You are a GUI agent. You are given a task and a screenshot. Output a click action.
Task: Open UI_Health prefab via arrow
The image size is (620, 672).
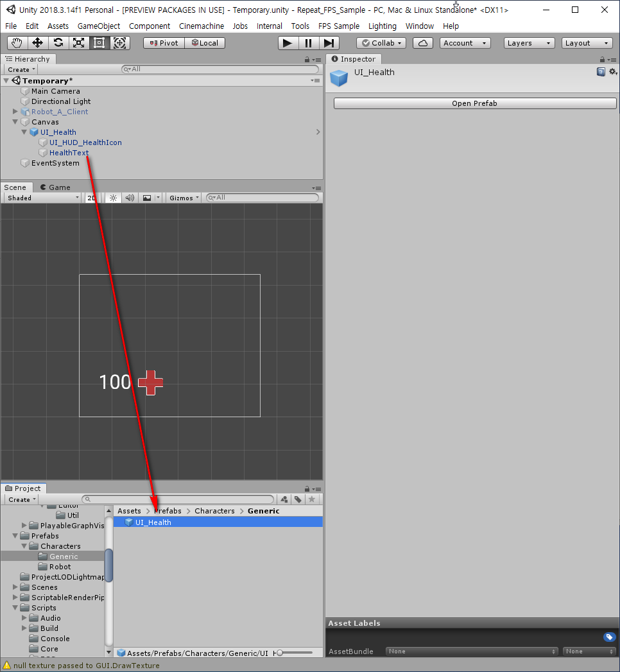[x=318, y=132]
